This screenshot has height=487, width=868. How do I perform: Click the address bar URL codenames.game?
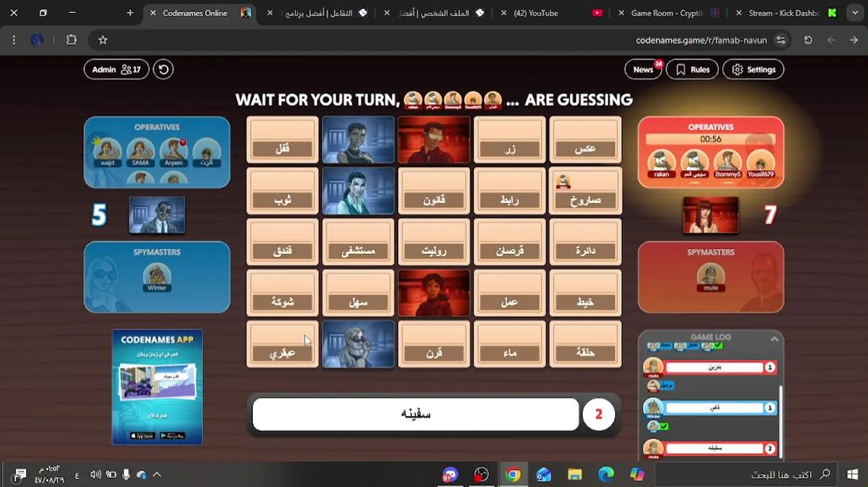[701, 41]
